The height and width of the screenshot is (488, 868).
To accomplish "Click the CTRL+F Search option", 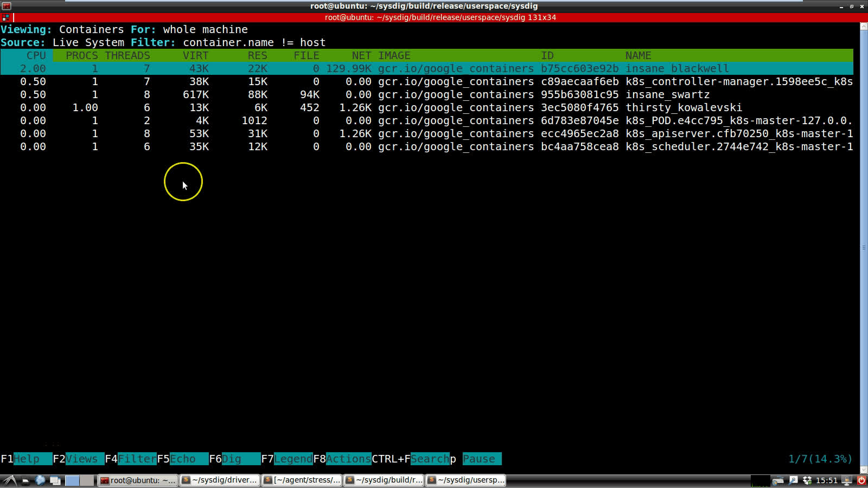I will [411, 459].
